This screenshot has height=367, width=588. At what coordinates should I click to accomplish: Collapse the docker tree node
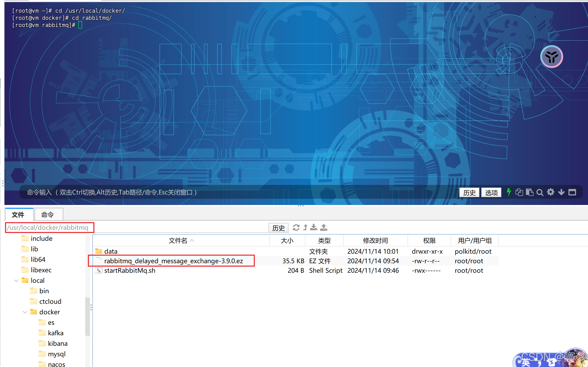25,312
